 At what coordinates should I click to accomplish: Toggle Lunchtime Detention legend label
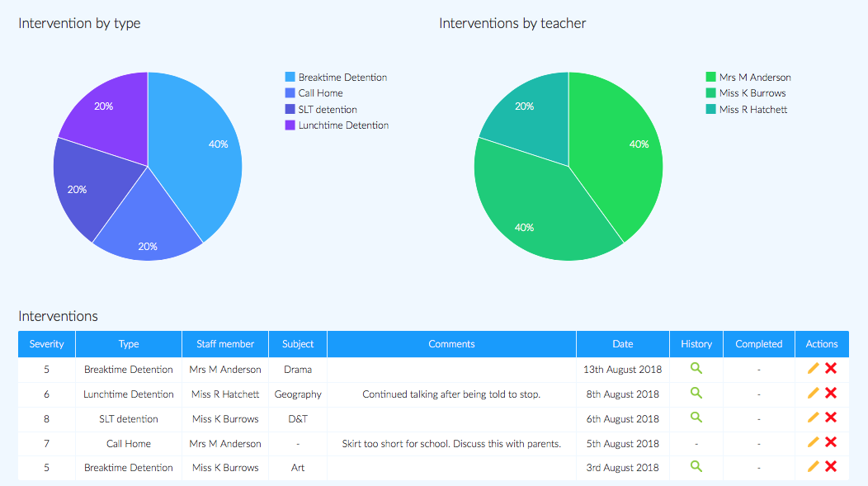(x=343, y=125)
